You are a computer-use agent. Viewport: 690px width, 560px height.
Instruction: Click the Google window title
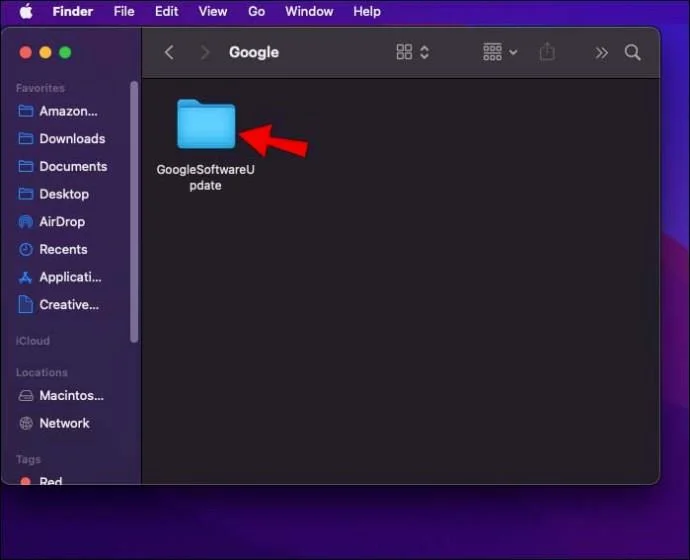pyautogui.click(x=254, y=52)
